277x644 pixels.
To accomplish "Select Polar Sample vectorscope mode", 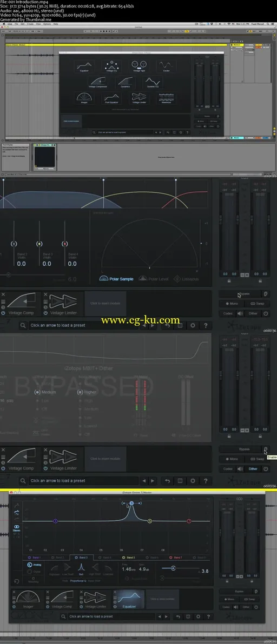I will click(x=116, y=279).
